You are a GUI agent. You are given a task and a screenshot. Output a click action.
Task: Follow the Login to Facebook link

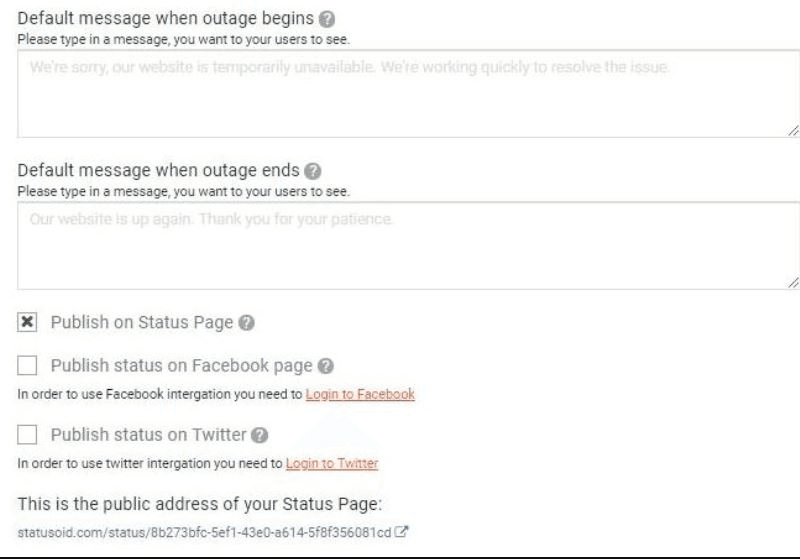pyautogui.click(x=360, y=394)
